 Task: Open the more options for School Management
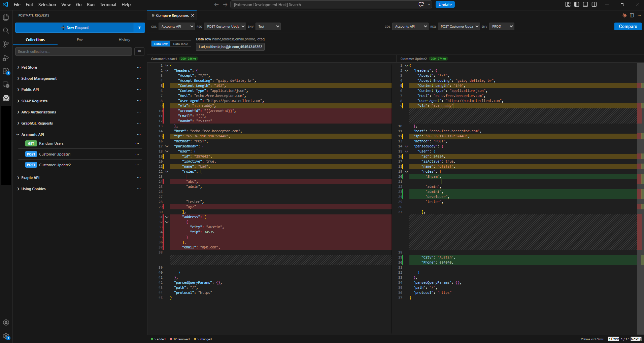pos(139,78)
